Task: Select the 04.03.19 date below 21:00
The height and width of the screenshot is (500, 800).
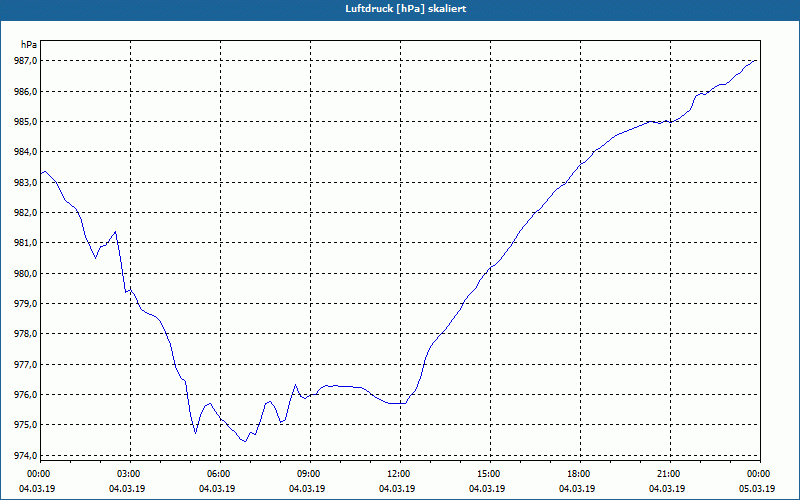Action: click(x=667, y=489)
